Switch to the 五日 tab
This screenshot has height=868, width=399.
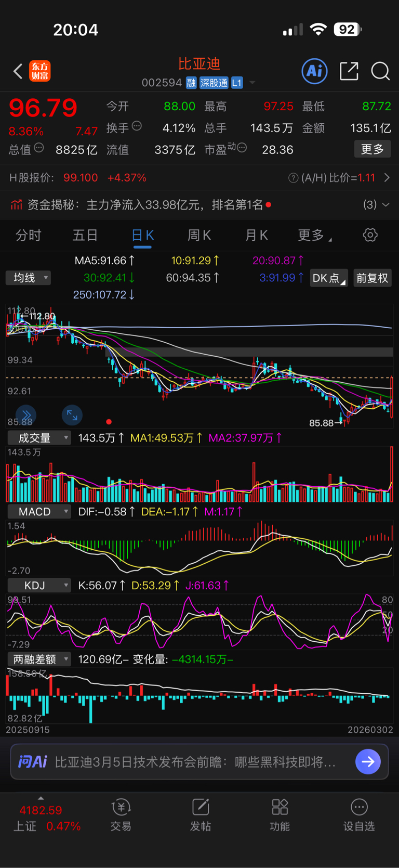[85, 235]
